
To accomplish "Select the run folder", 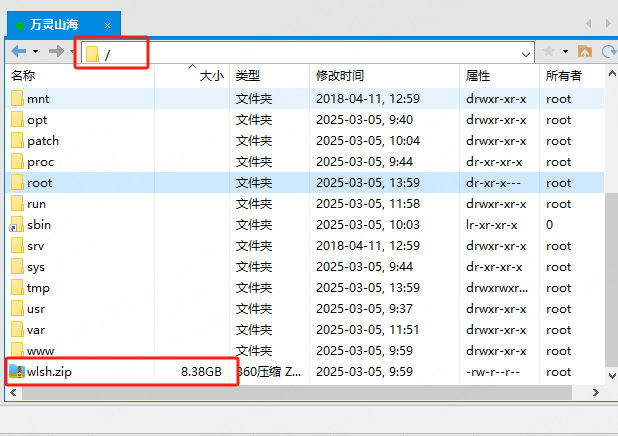I will (x=305, y=204).
